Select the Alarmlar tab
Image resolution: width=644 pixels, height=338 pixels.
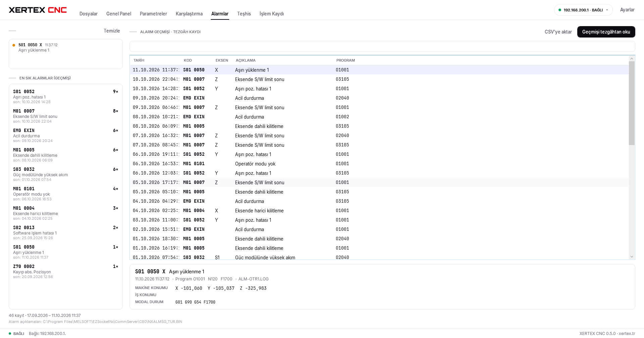pos(220,14)
